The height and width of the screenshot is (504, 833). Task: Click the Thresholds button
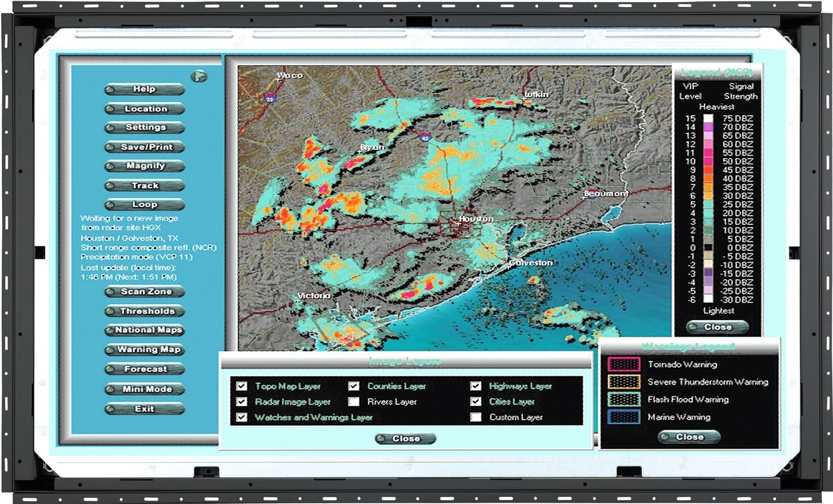[x=145, y=312]
